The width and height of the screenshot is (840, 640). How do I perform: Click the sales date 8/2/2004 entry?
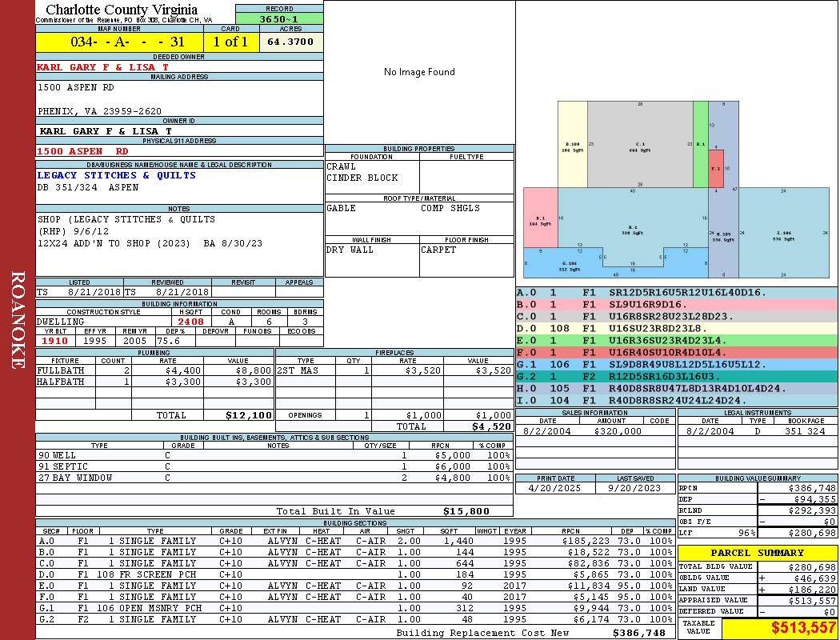tap(546, 431)
